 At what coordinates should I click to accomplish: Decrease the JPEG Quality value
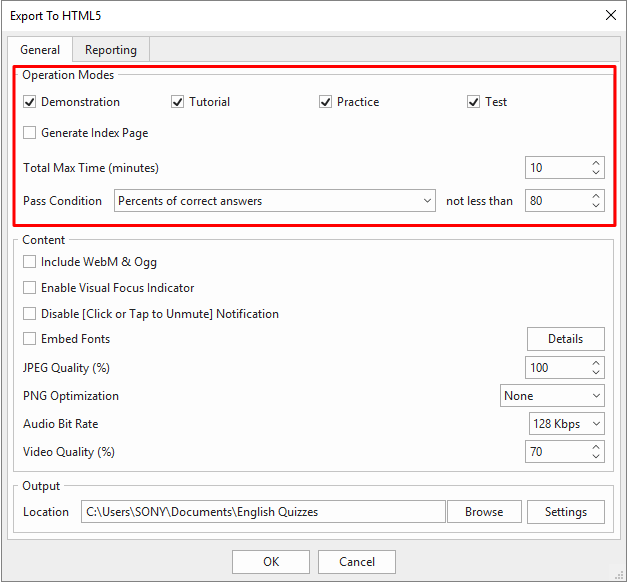click(x=596, y=373)
